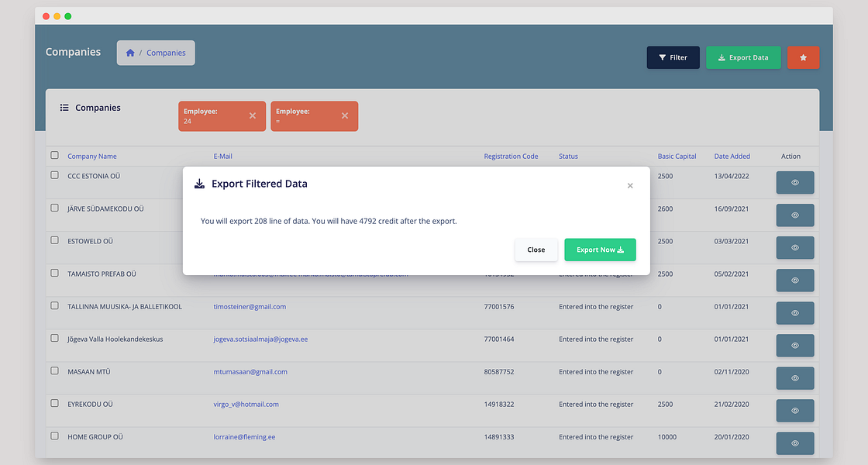868x465 pixels.
Task: Click the home icon in breadcrumb
Action: pyautogui.click(x=130, y=53)
